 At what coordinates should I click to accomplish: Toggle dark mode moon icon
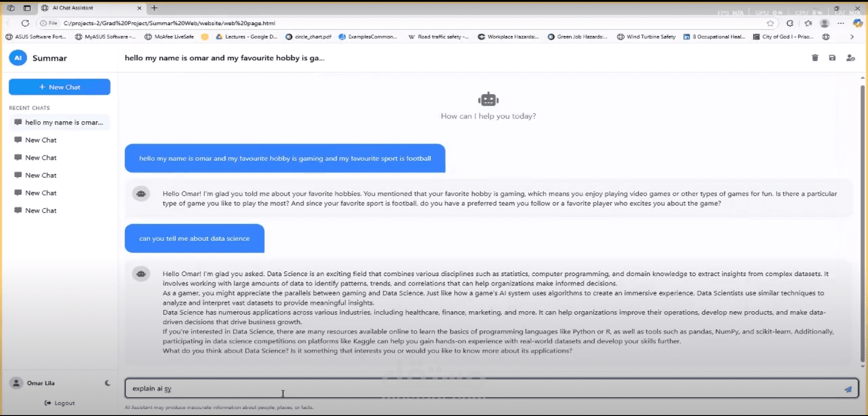pos(108,383)
